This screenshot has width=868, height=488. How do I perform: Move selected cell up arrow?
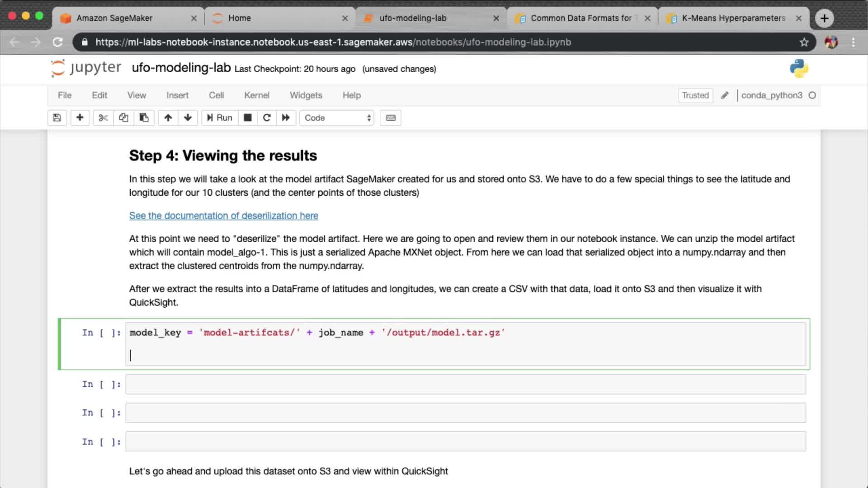pyautogui.click(x=168, y=118)
